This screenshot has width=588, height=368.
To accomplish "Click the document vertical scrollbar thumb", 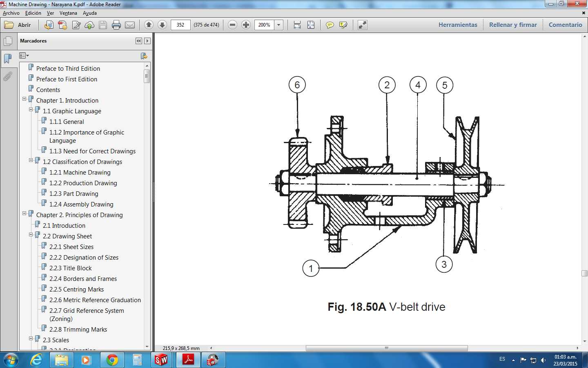I will [584, 274].
